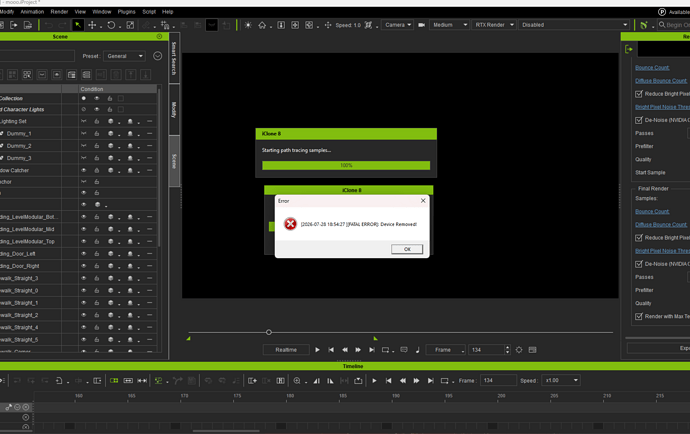The width and height of the screenshot is (690, 434).
Task: Click the playhead slider knob in player
Action: tap(269, 332)
